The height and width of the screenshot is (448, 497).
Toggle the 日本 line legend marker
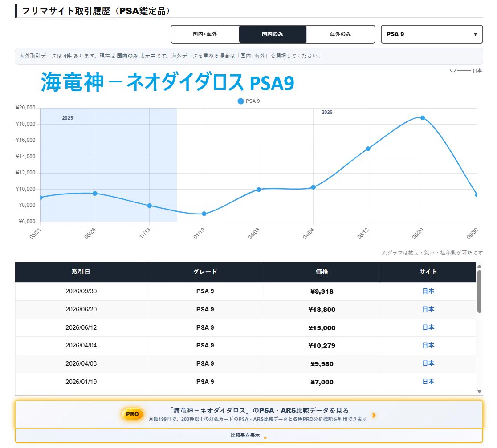pos(466,70)
